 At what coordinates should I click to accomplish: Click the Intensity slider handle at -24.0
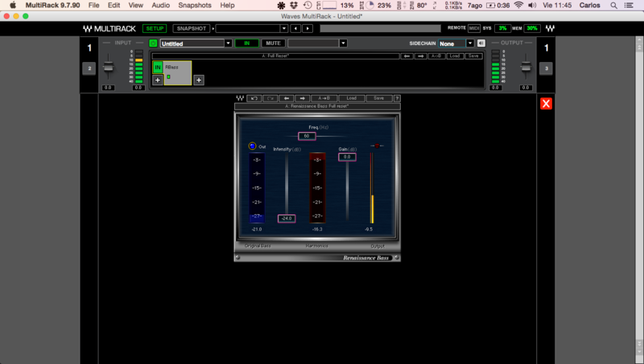click(287, 218)
